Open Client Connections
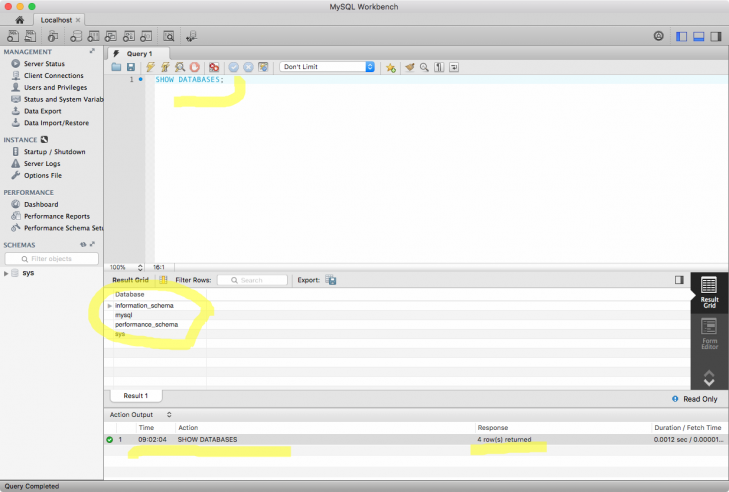Screen dimensions: 729x492 (x=53, y=75)
